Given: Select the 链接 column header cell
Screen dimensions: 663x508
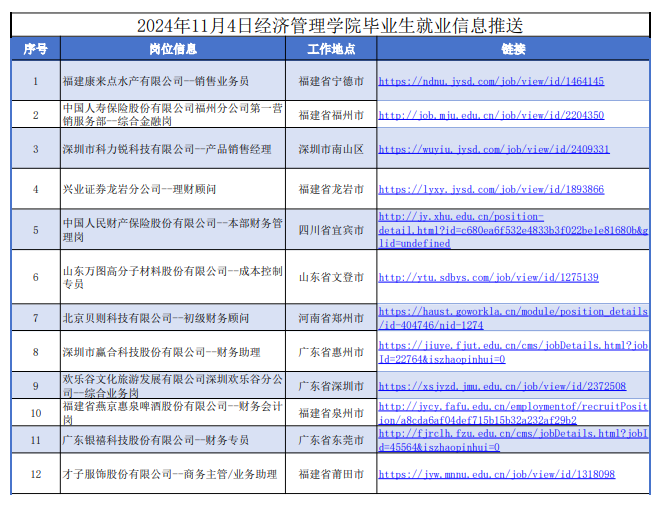Looking at the screenshot, I should 513,49.
